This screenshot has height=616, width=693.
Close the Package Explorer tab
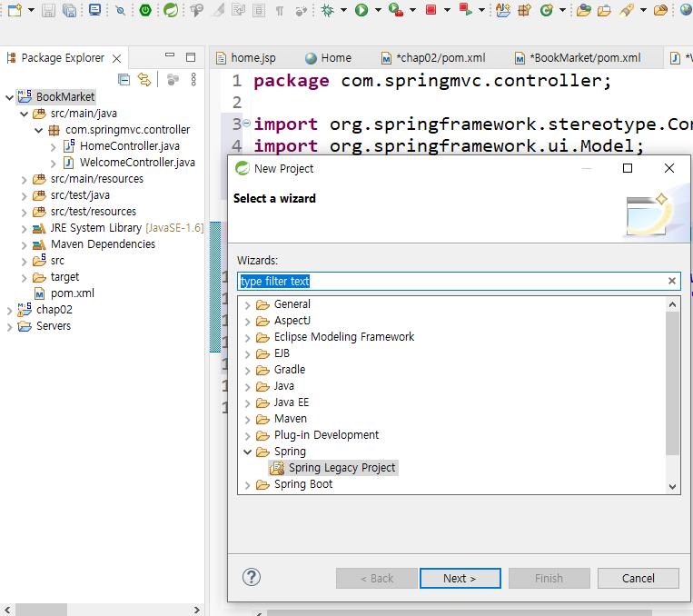(116, 58)
